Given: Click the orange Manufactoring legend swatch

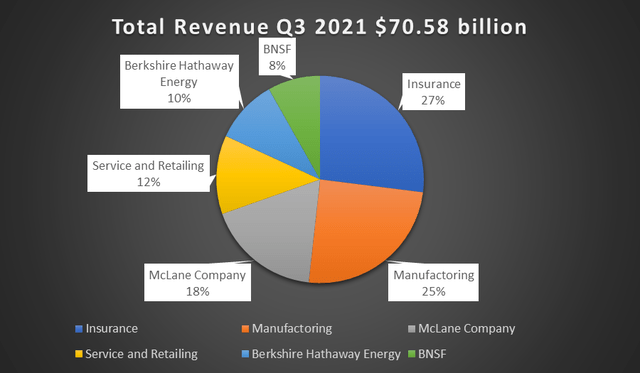Looking at the screenshot, I should (245, 329).
